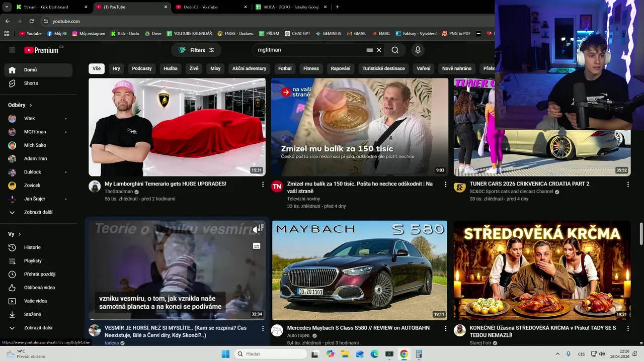Open Mich Sako subscription channel
This screenshot has height=362, width=644.
coord(38,145)
